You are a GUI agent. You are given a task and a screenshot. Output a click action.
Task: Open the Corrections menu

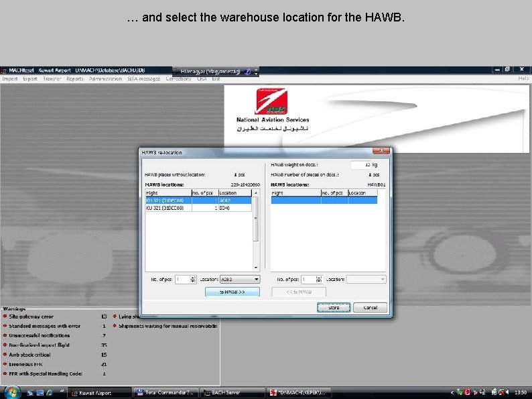[x=178, y=78]
